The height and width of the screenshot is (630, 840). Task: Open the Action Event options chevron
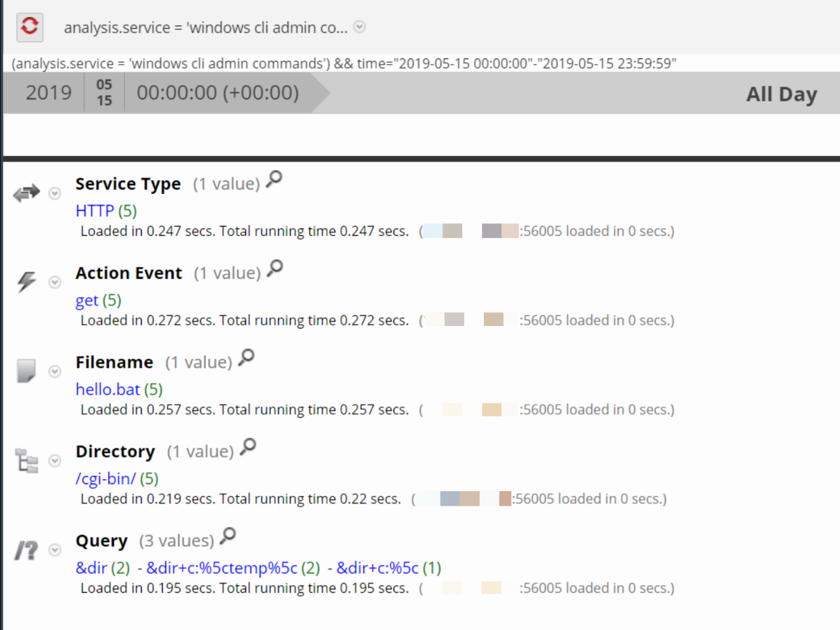[55, 282]
